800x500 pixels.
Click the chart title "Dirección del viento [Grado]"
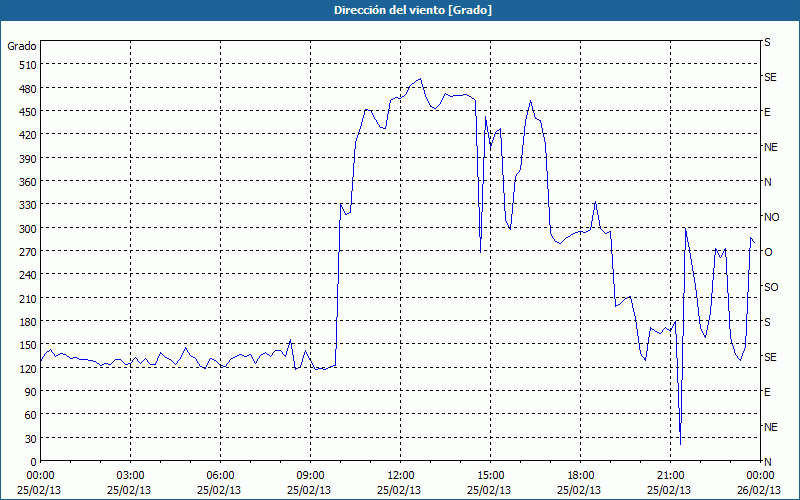coord(413,10)
